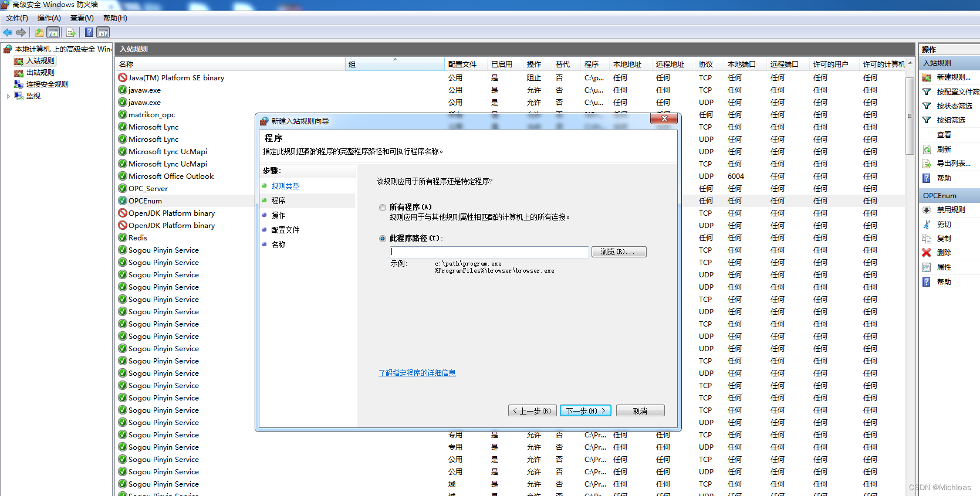Viewport: 980px width, 496px height.
Task: Click the 按状态筛选 funnel icon
Action: click(x=927, y=106)
